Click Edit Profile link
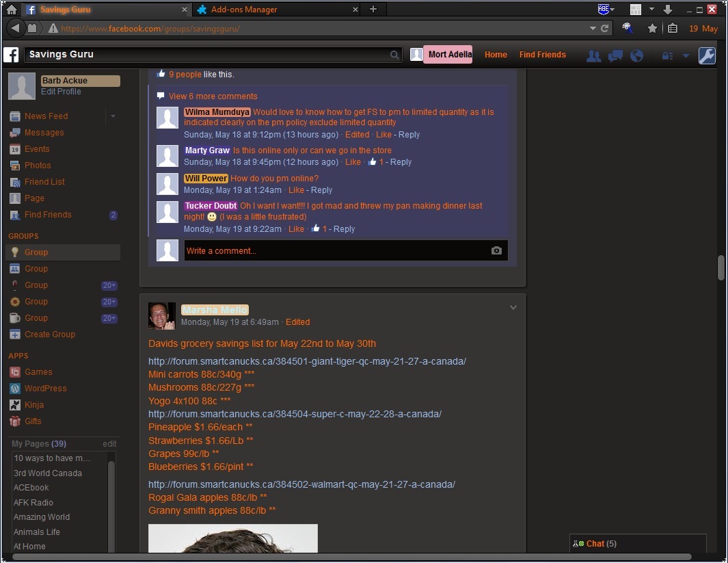This screenshot has height=563, width=728. pyautogui.click(x=61, y=92)
